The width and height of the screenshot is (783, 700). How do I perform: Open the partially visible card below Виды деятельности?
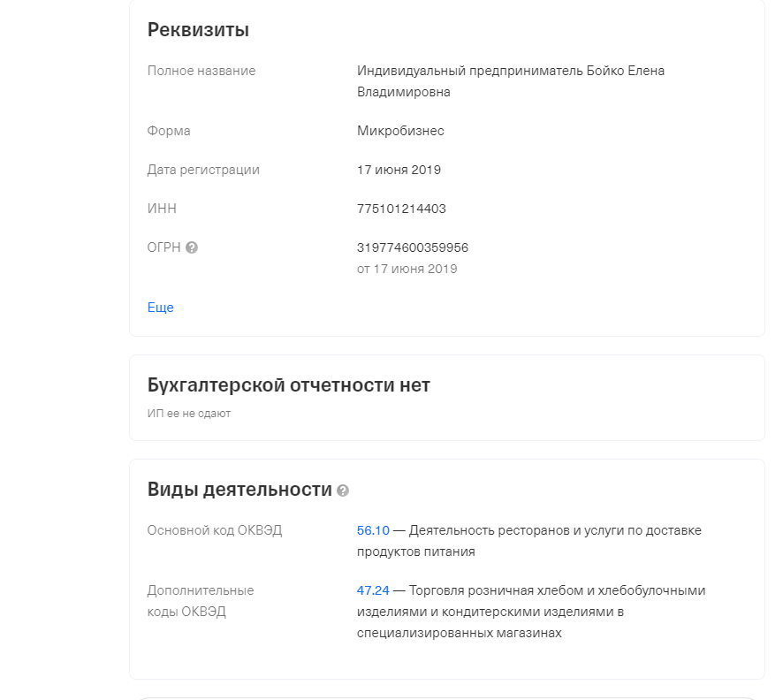tap(447, 697)
